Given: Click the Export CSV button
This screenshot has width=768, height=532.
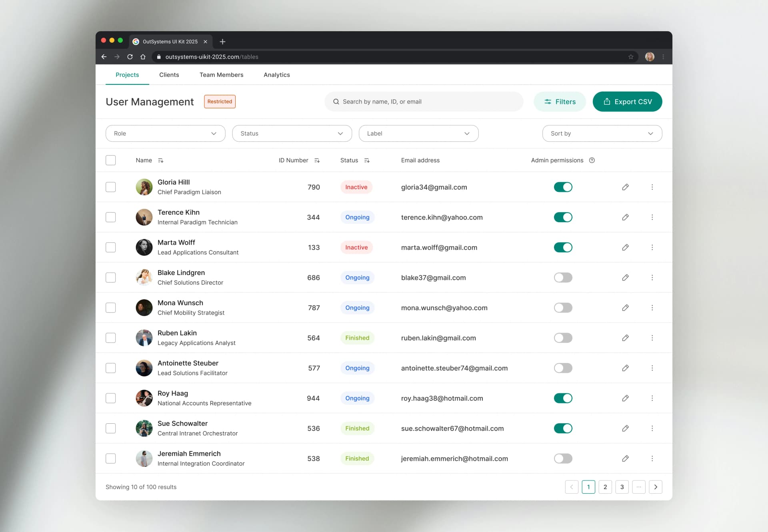Looking at the screenshot, I should tap(628, 102).
